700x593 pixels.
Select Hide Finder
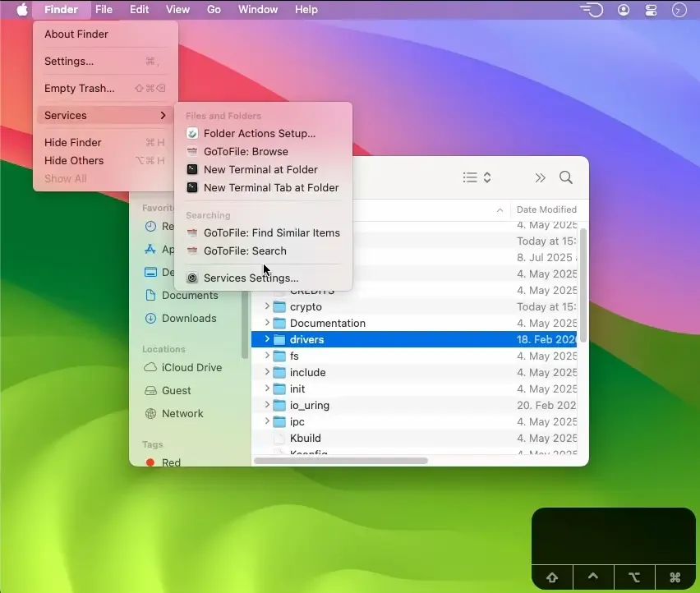[x=105, y=142]
